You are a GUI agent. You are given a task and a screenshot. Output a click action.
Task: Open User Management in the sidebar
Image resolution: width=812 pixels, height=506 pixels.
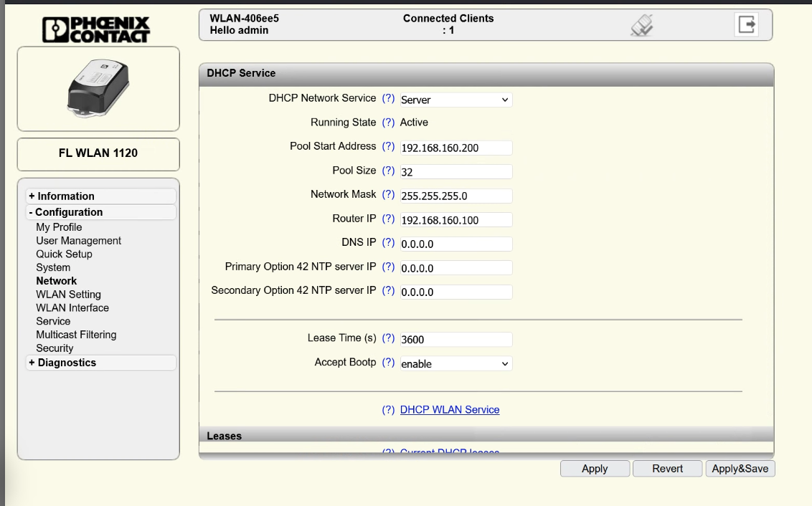(x=78, y=241)
